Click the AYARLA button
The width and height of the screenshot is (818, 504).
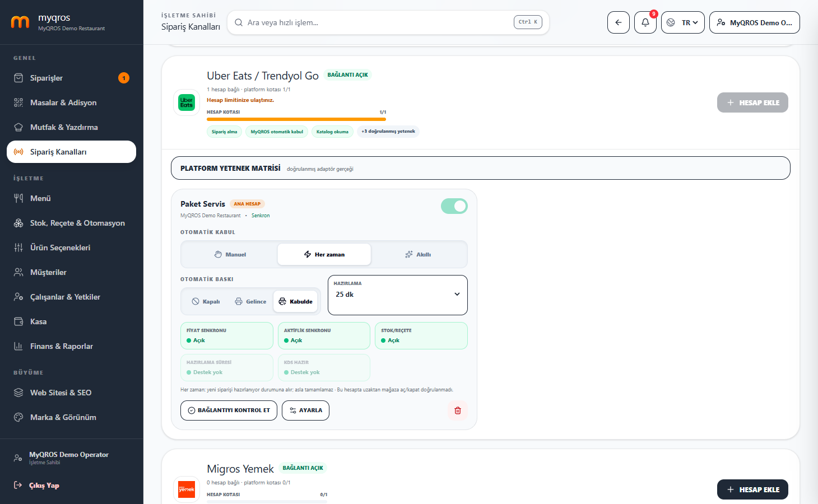pyautogui.click(x=305, y=410)
